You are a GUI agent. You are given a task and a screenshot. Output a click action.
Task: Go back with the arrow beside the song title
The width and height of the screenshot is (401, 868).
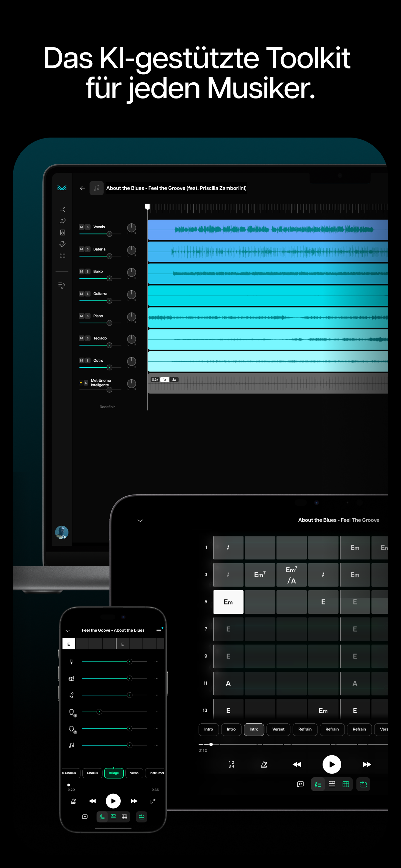(x=83, y=188)
